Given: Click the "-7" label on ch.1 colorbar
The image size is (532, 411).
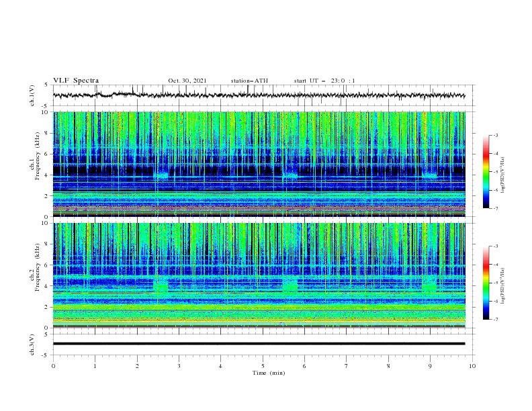Looking at the screenshot, I should [x=496, y=208].
